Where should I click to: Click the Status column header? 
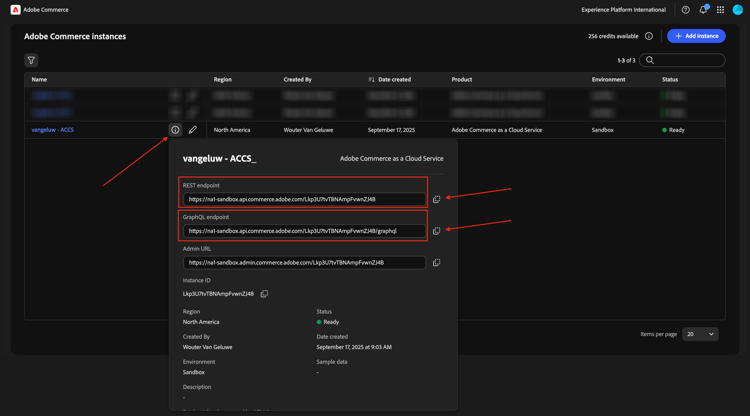(x=670, y=79)
